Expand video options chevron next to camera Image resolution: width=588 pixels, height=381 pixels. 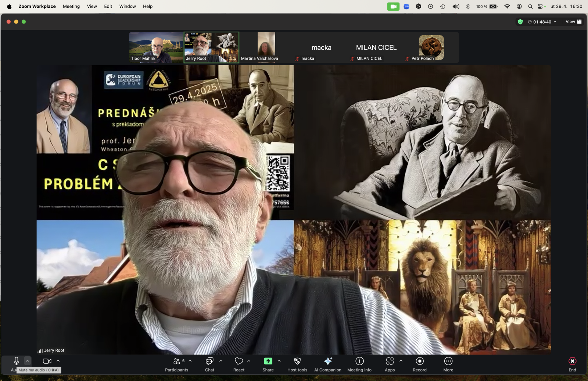tap(58, 361)
